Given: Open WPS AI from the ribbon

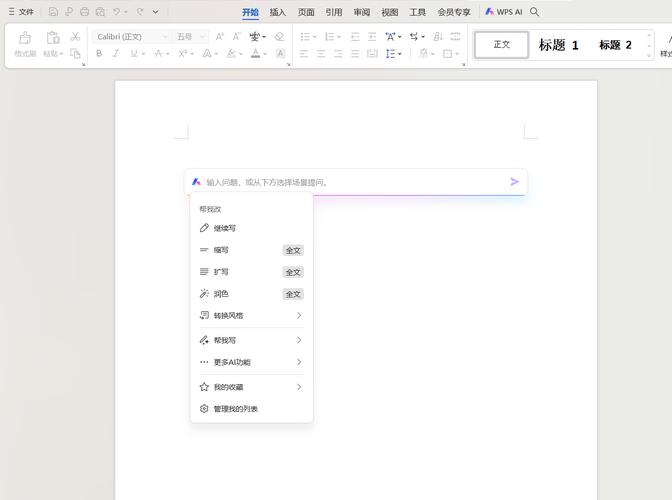Looking at the screenshot, I should click(504, 12).
